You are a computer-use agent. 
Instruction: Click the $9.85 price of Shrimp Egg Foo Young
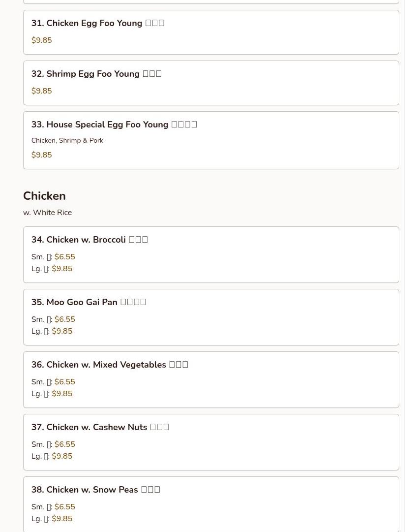(x=42, y=91)
